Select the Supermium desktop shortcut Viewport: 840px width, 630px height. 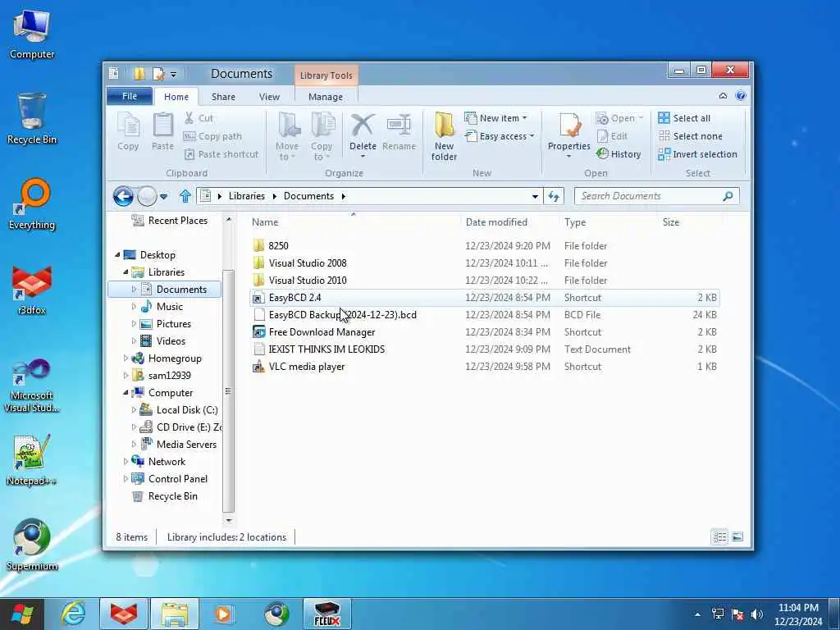coord(32,545)
